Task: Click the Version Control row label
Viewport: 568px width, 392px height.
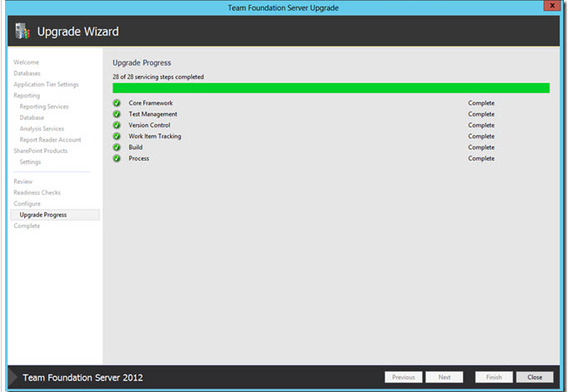Action: pyautogui.click(x=149, y=125)
